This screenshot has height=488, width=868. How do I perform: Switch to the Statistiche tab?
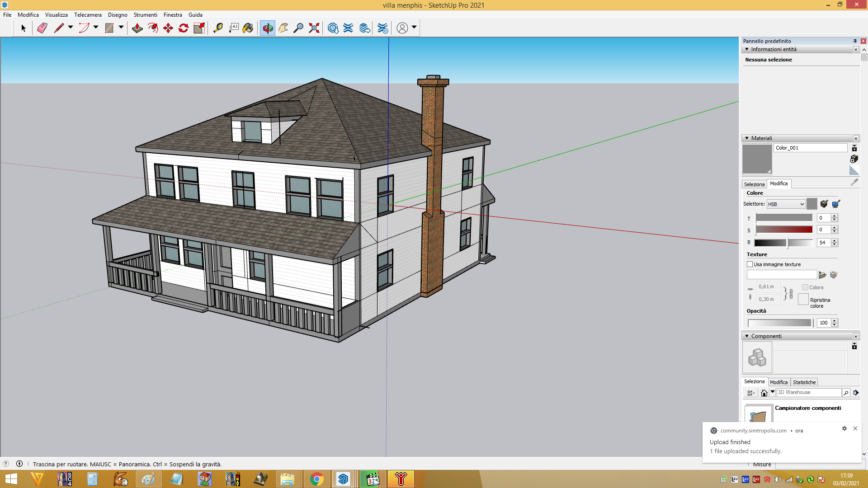pyautogui.click(x=804, y=382)
